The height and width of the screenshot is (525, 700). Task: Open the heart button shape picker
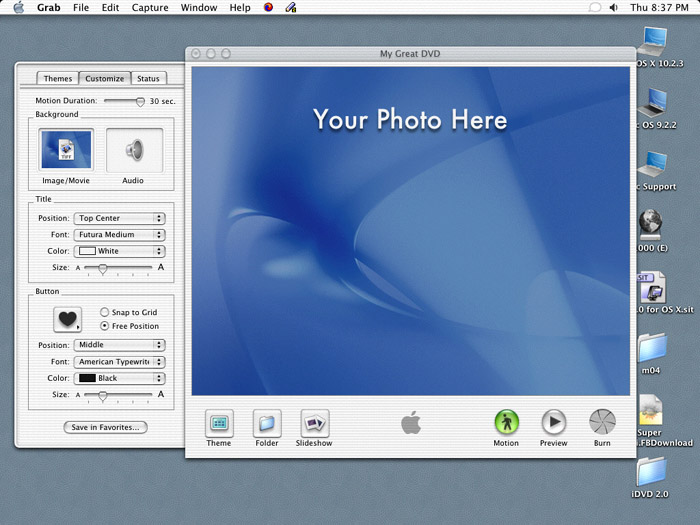[67, 320]
